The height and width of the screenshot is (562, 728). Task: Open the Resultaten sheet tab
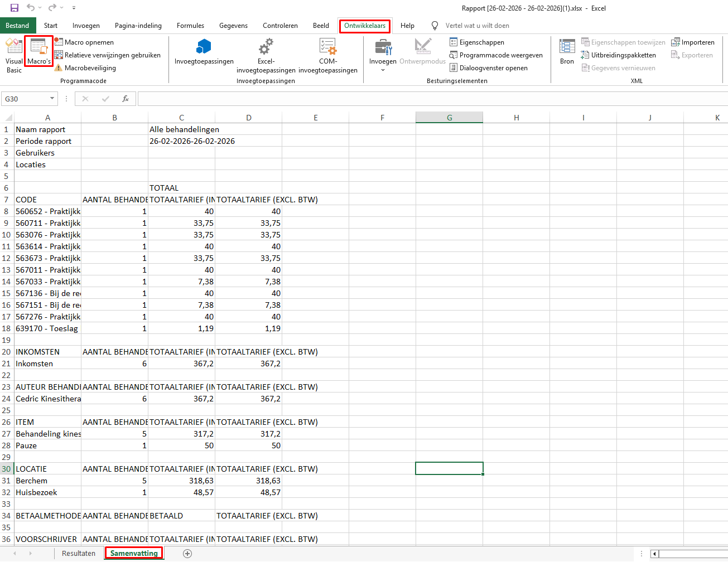79,553
